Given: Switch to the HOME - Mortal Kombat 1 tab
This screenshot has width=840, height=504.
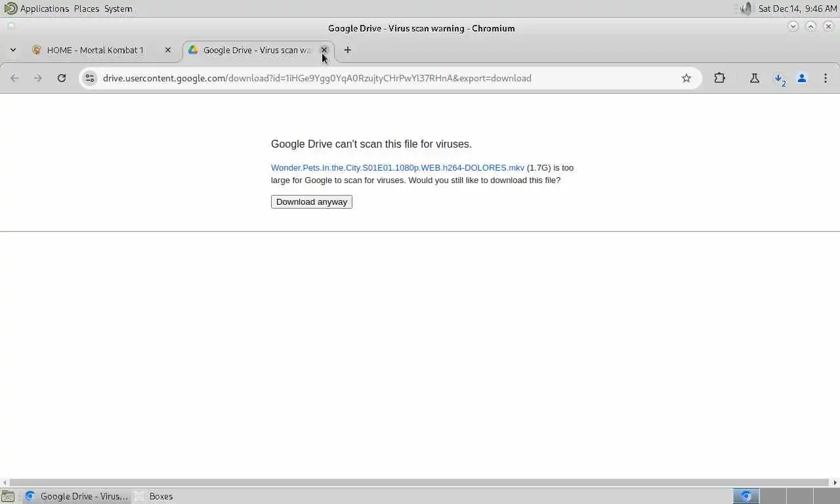Looking at the screenshot, I should pyautogui.click(x=95, y=50).
